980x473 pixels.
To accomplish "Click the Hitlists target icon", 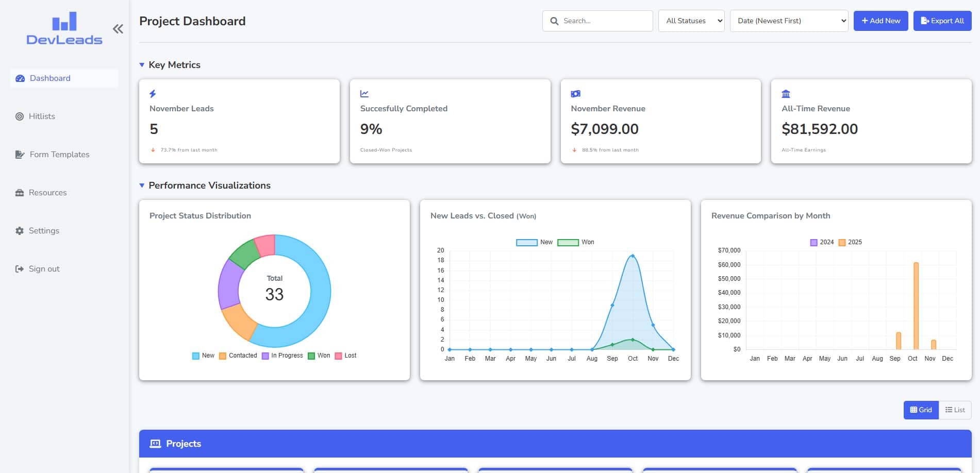I will coord(20,116).
